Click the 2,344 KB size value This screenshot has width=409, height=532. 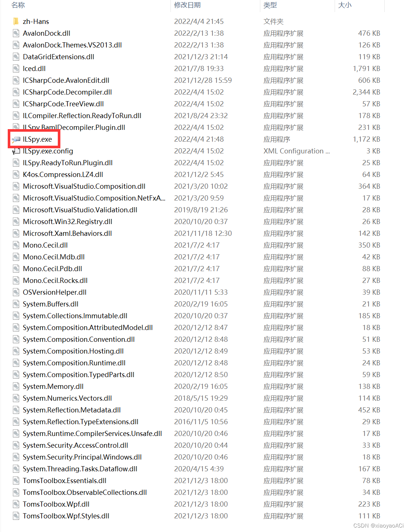click(366, 92)
